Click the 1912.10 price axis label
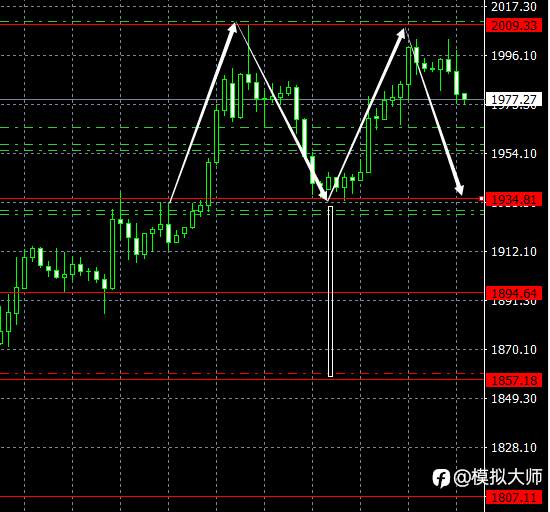This screenshot has width=550, height=512. pos(514,251)
